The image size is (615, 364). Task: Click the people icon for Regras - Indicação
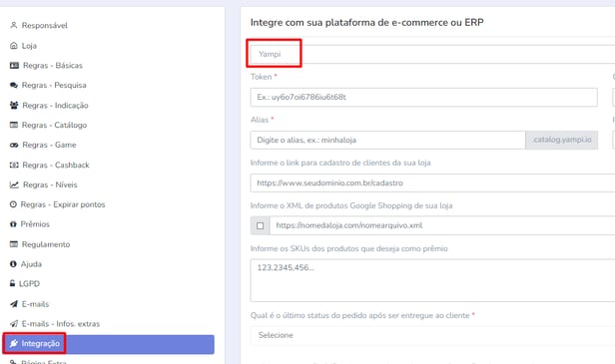click(14, 105)
